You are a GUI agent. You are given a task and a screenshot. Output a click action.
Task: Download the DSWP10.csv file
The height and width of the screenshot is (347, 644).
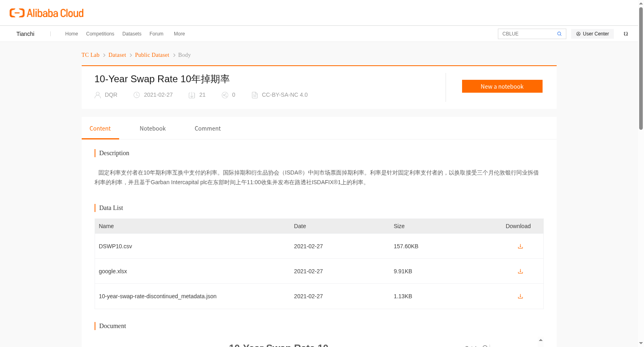pyautogui.click(x=520, y=246)
